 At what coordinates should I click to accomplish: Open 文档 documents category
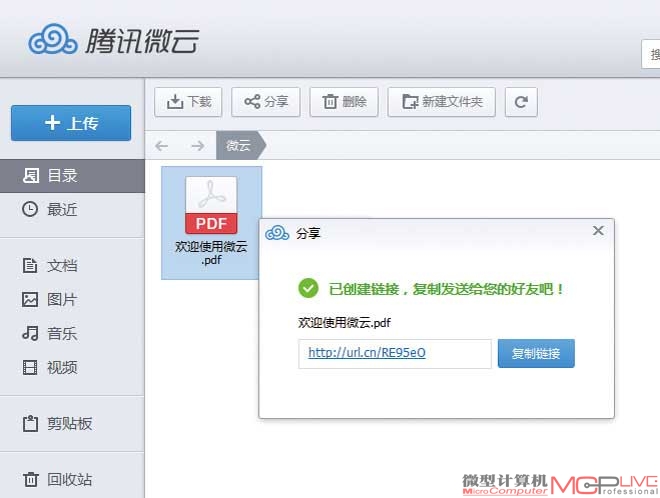click(72, 266)
